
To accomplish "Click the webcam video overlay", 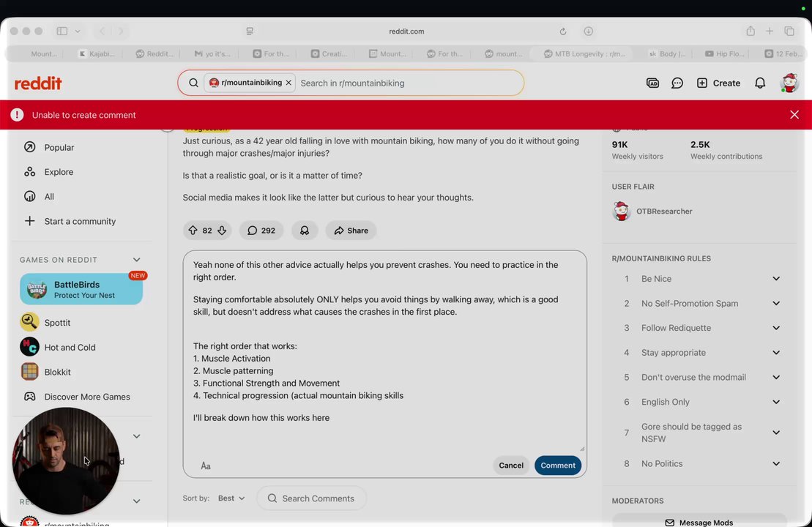I will coord(66,460).
